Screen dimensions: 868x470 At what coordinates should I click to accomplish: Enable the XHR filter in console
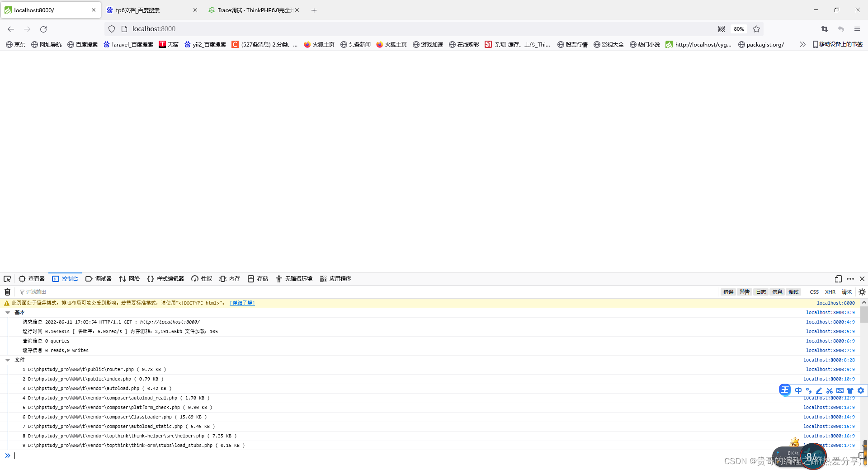tap(830, 292)
